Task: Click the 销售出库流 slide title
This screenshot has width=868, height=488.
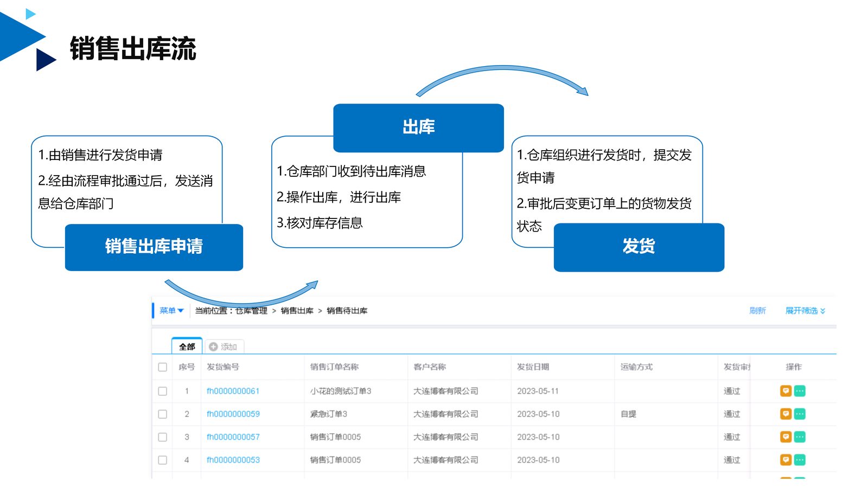Action: (x=133, y=48)
